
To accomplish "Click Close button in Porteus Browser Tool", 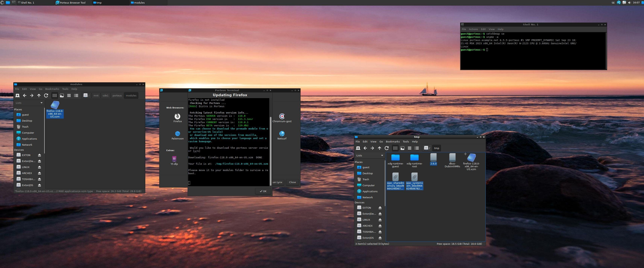I will click(x=292, y=182).
